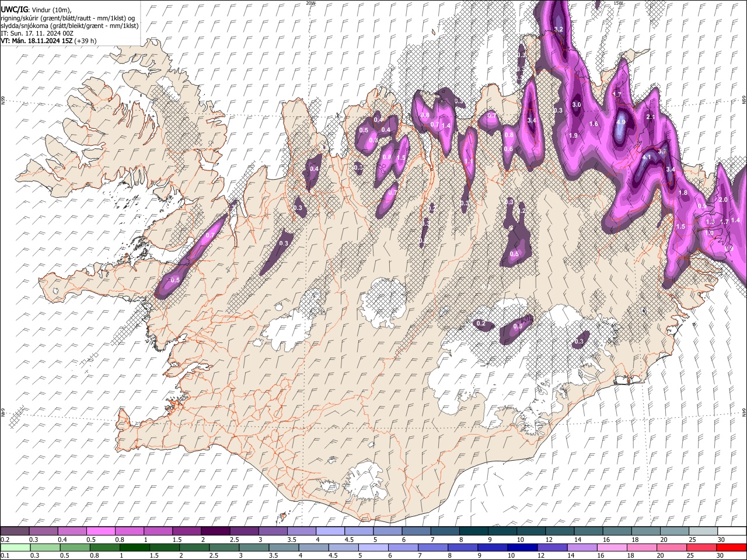Select the 3.7 value label on the map

(x=662, y=152)
